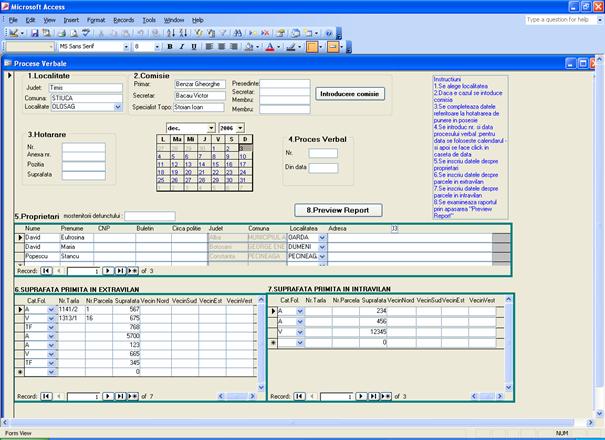Open the Format menu

(96, 19)
